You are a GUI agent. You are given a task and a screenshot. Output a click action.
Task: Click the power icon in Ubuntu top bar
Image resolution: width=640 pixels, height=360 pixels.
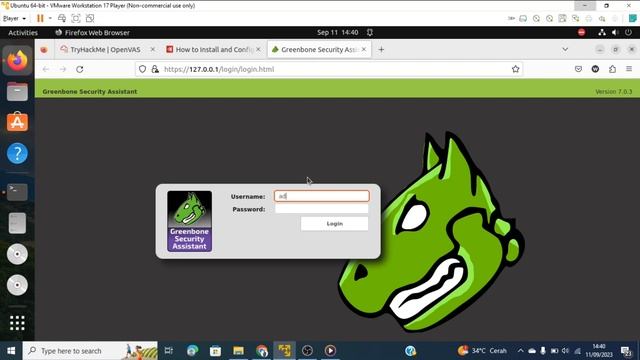pyautogui.click(x=629, y=33)
